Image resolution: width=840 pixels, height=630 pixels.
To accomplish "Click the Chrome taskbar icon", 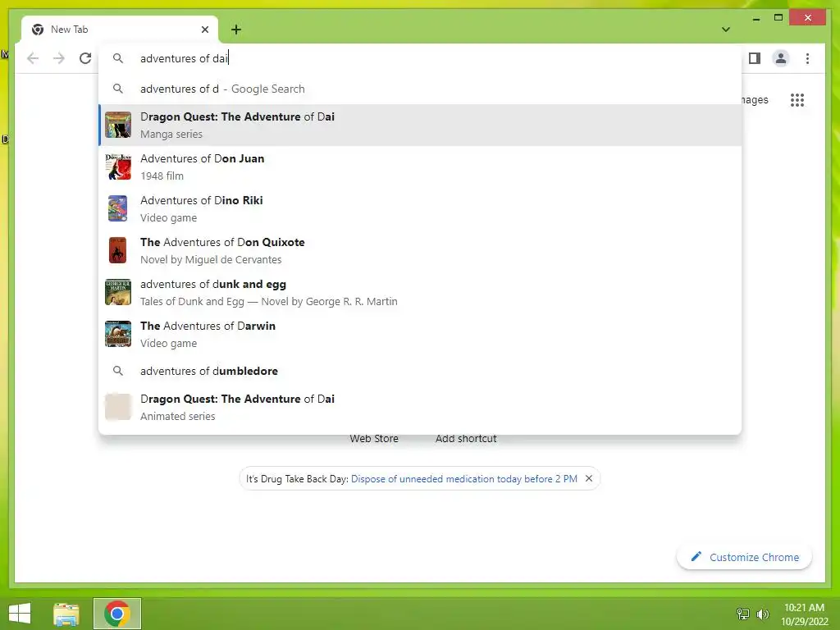I will 117,614.
